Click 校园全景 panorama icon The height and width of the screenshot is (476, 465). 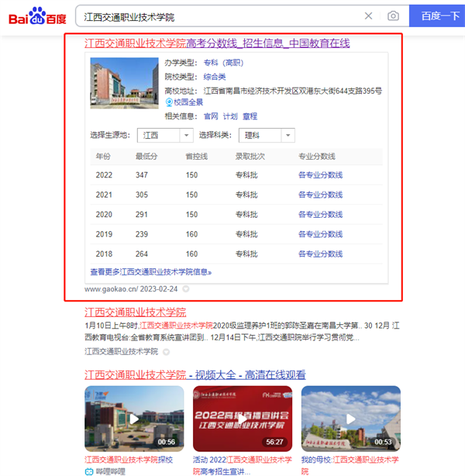[169, 102]
